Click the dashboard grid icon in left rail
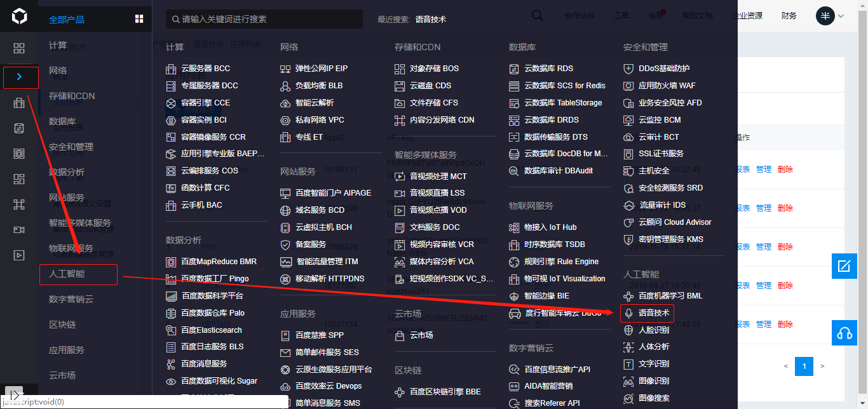 (19, 48)
